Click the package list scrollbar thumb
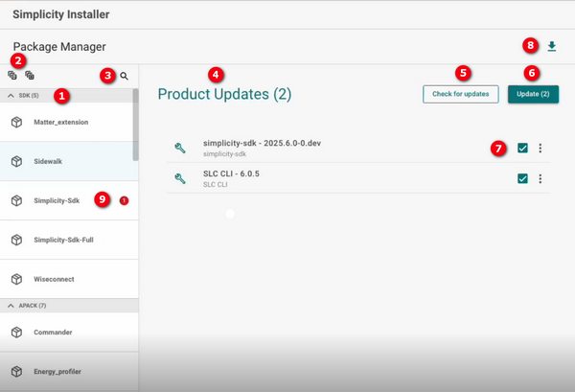This screenshot has height=392, width=575. [x=136, y=125]
